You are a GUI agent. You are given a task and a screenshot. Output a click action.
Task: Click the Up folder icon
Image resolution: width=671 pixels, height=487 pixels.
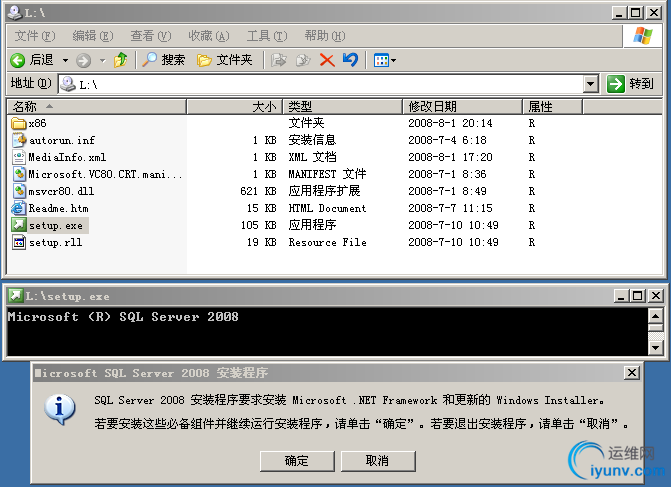(x=121, y=60)
